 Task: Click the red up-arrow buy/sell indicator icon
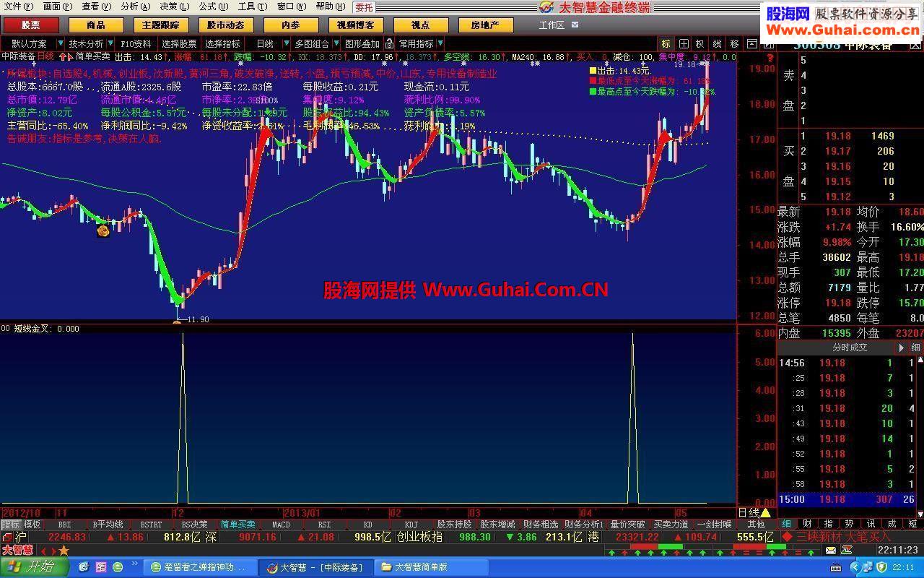[63, 56]
